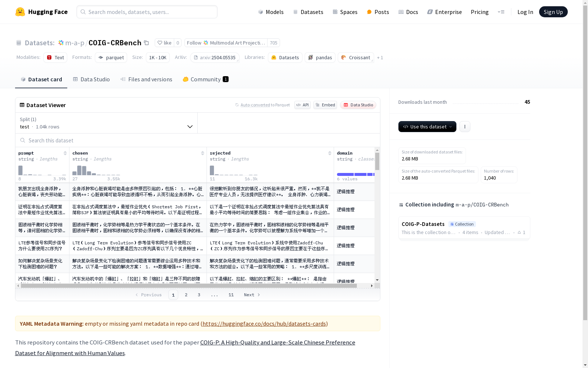
Task: Go to page 2 of the dataset
Action: coord(186,295)
